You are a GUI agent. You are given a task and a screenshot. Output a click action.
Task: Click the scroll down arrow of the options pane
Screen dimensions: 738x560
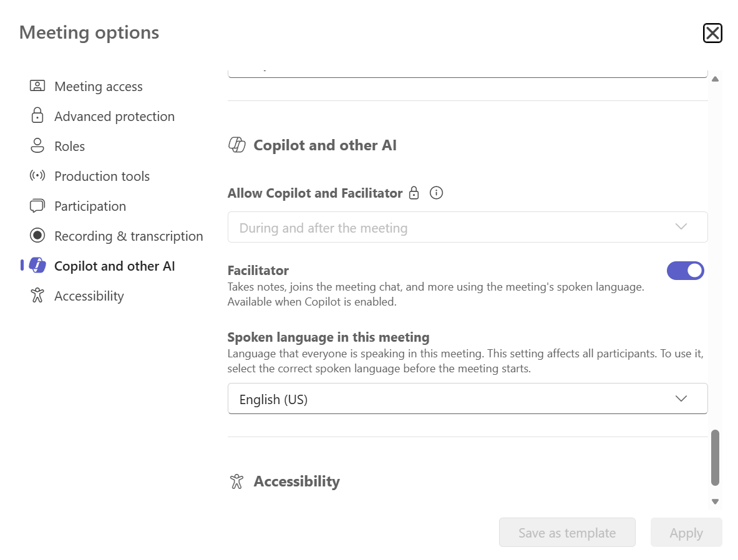pos(715,501)
